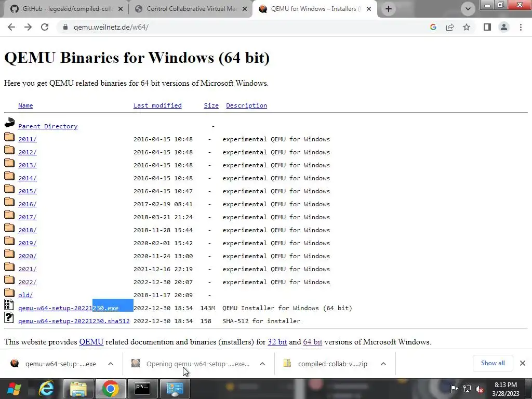
Task: Open the 64 bit binaries link
Action: pos(312,342)
